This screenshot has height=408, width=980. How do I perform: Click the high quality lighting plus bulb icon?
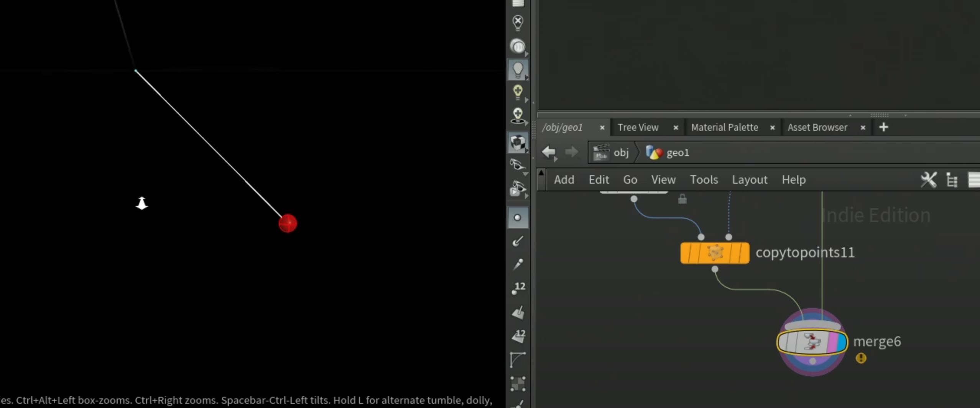(x=518, y=93)
